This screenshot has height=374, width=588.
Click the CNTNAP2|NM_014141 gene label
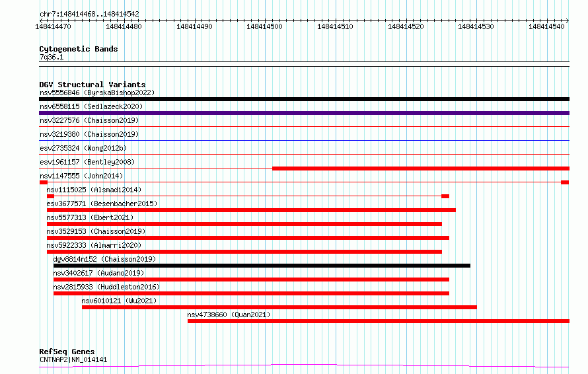coord(73,359)
